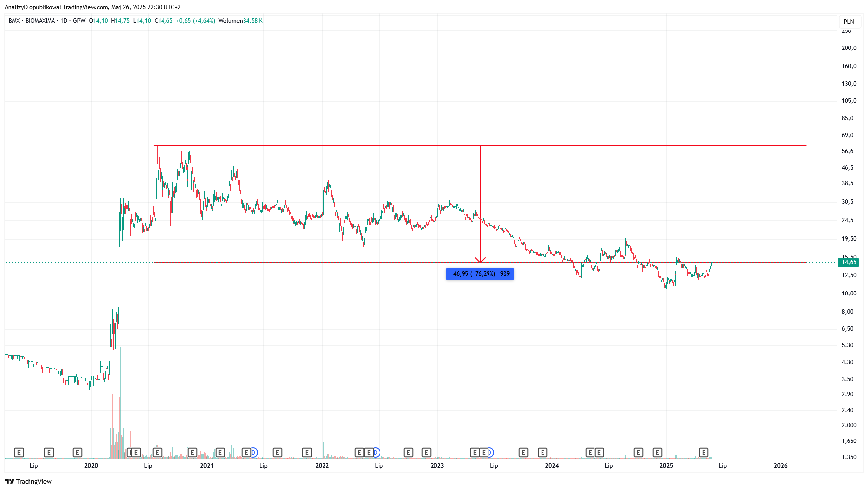Select the E marker right after Lip 2024, left one
This screenshot has height=490, width=868.
[638, 452]
